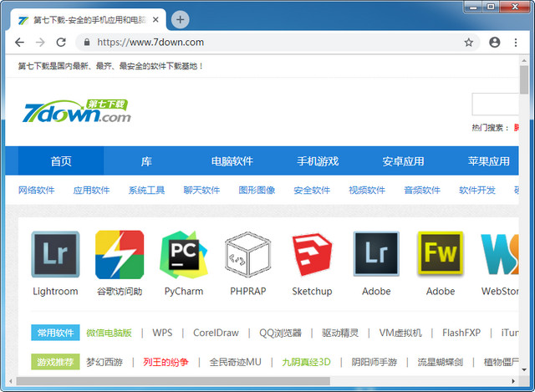Click the browser forward arrow
Screen dimensions: 535x392
40,43
